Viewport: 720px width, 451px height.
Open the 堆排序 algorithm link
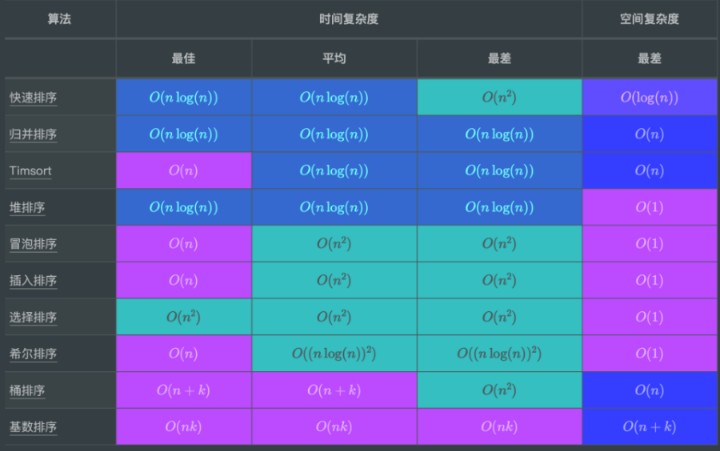point(27,207)
